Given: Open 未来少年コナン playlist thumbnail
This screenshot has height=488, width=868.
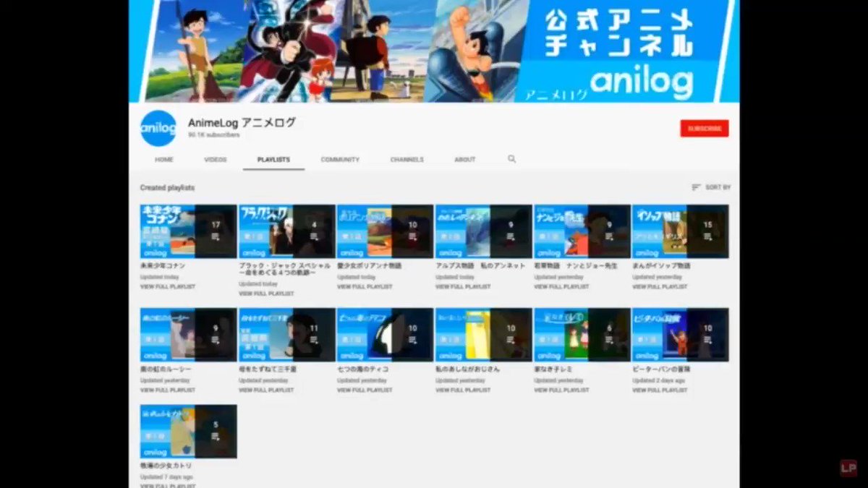Looking at the screenshot, I should tap(189, 231).
